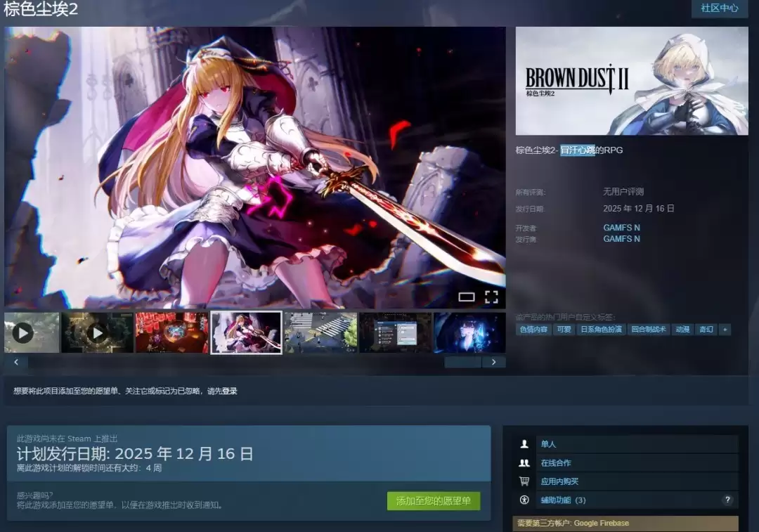Click the accessibility (辅助功能) icon
The image size is (759, 532).
coord(524,500)
